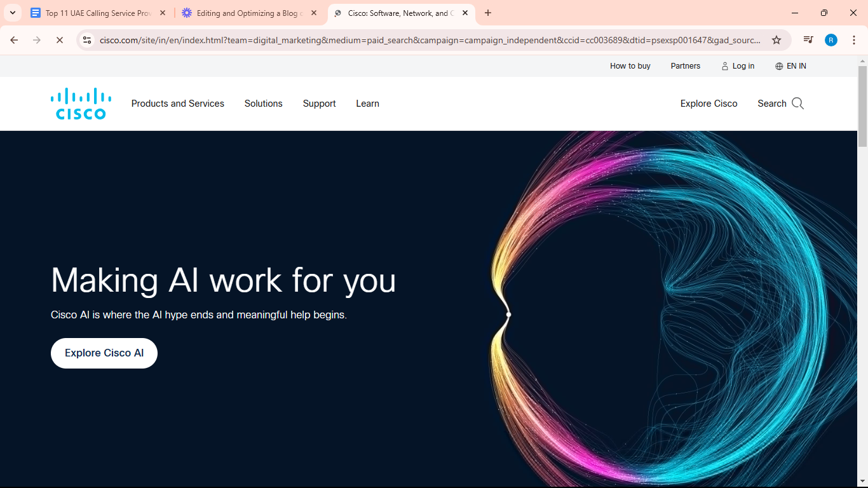Screen dimensions: 868x488
Task: Open the Log in link
Action: (738, 66)
